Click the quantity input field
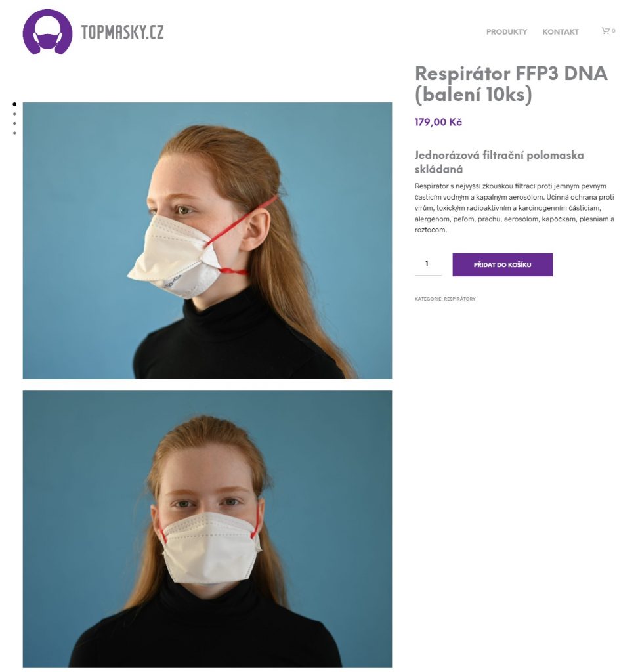 click(428, 264)
